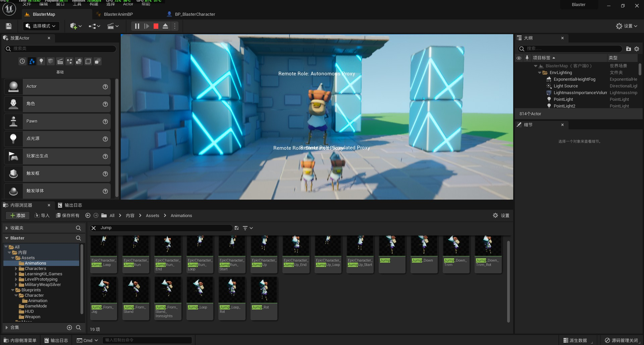
Task: Select the Volumes category icon
Action: [88, 61]
